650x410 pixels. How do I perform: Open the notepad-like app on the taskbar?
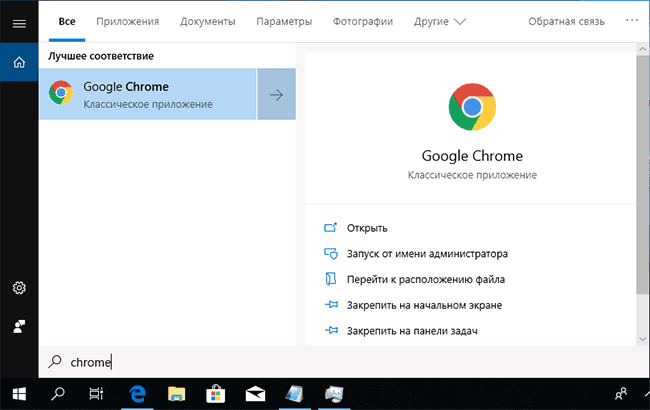click(295, 394)
